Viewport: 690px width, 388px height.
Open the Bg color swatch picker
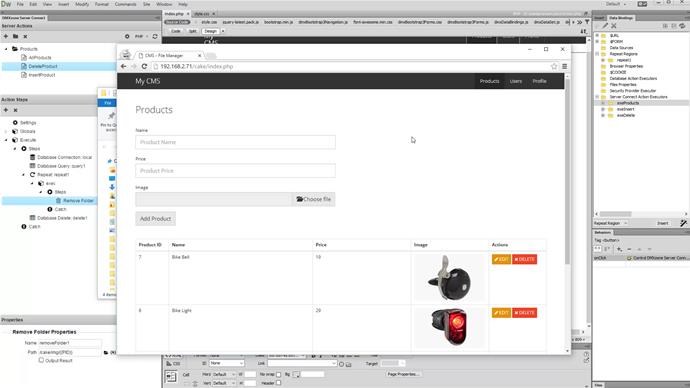click(297, 374)
